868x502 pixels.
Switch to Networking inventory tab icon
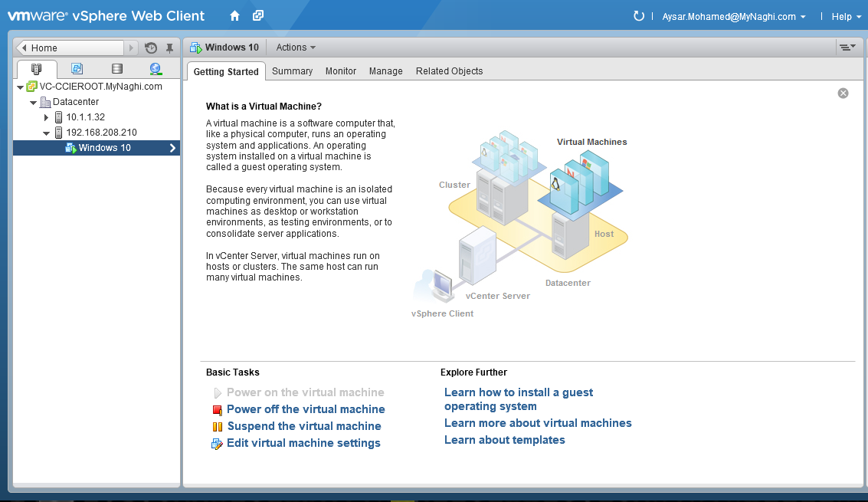pos(156,69)
